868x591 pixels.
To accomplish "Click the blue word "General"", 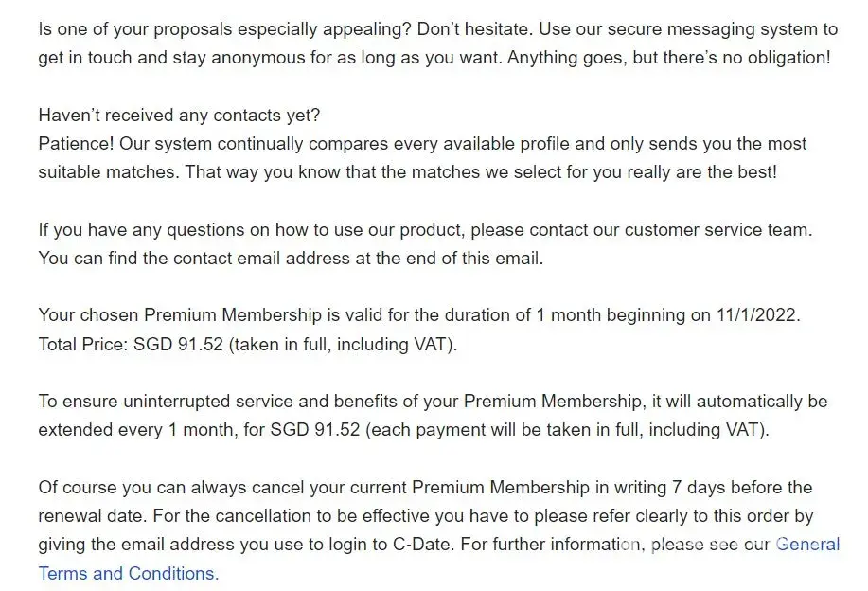I will pos(806,545).
